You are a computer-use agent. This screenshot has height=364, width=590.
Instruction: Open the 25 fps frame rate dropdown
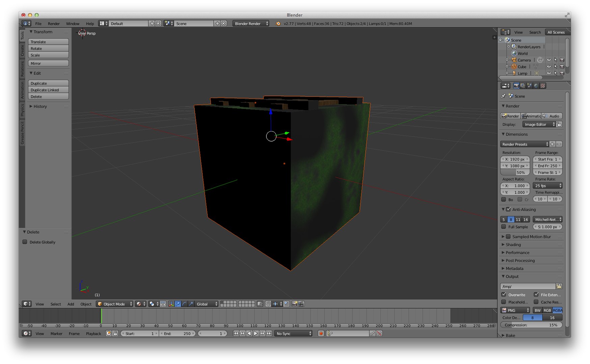click(547, 185)
